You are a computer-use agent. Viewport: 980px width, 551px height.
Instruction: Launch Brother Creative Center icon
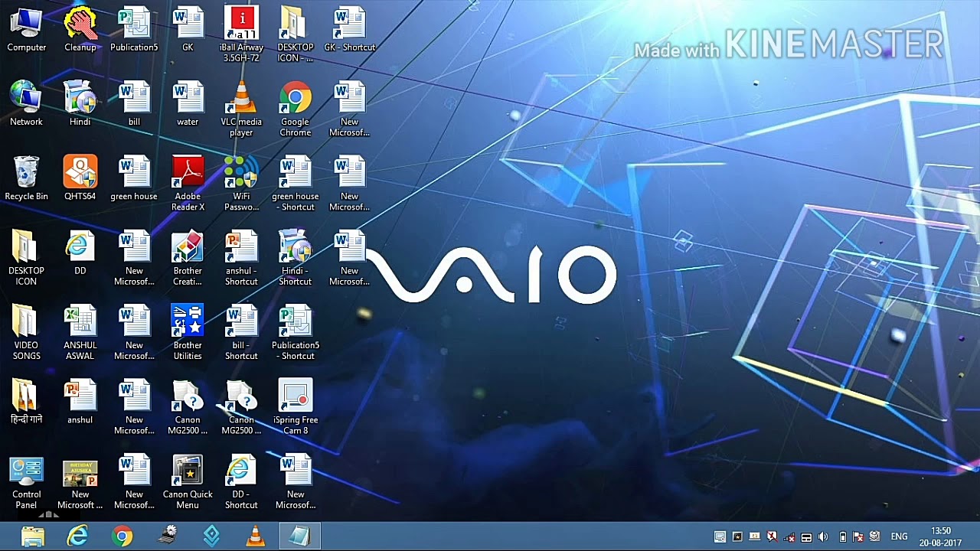tap(188, 258)
